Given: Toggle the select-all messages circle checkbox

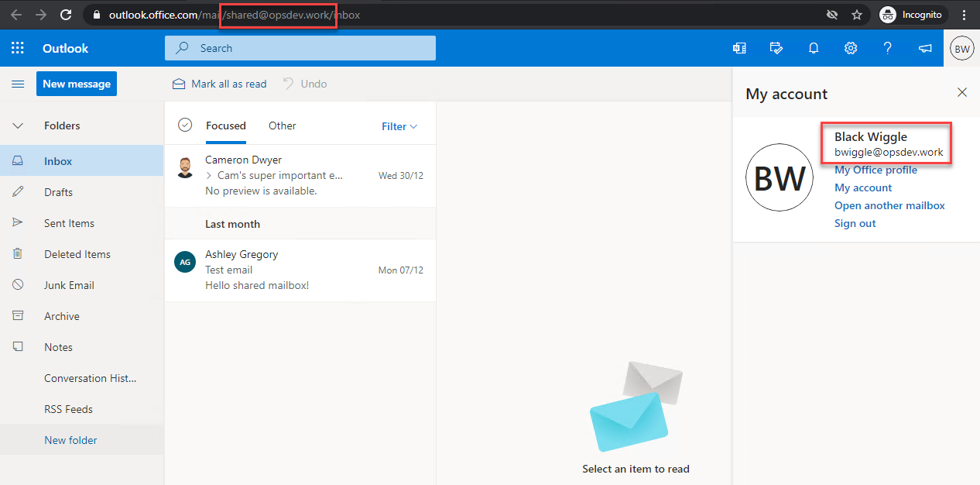Looking at the screenshot, I should pos(185,125).
